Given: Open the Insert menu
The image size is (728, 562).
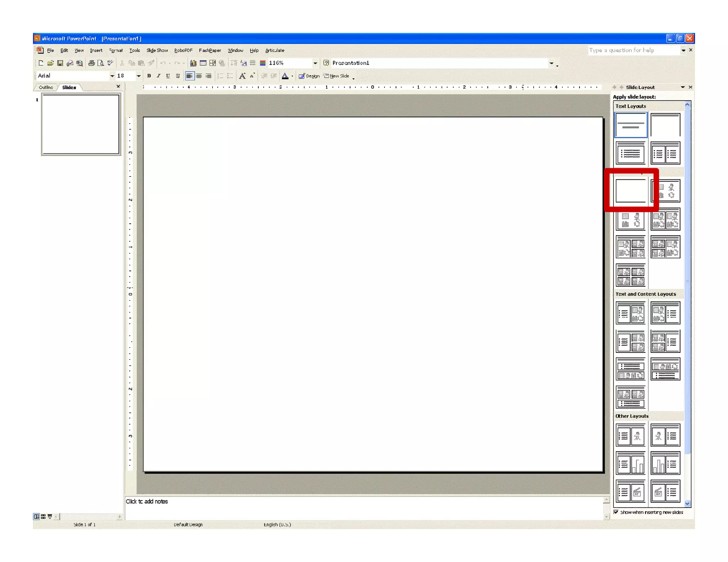Looking at the screenshot, I should [x=96, y=50].
